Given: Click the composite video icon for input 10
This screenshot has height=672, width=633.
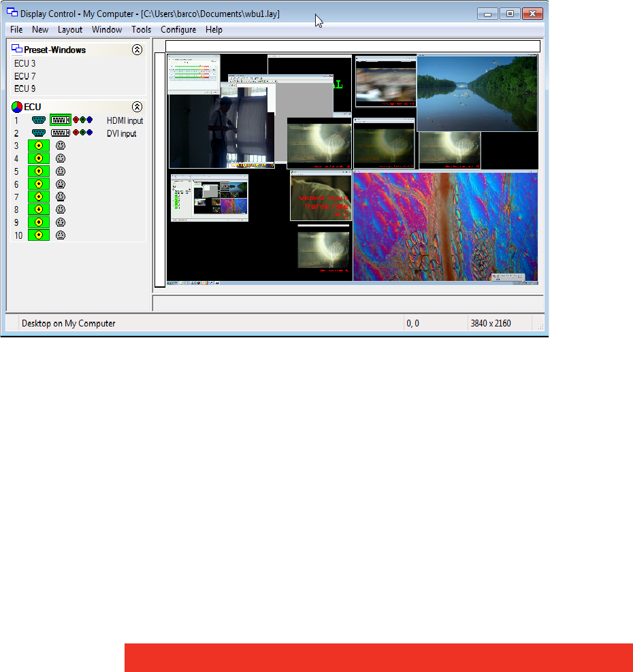Looking at the screenshot, I should [39, 235].
